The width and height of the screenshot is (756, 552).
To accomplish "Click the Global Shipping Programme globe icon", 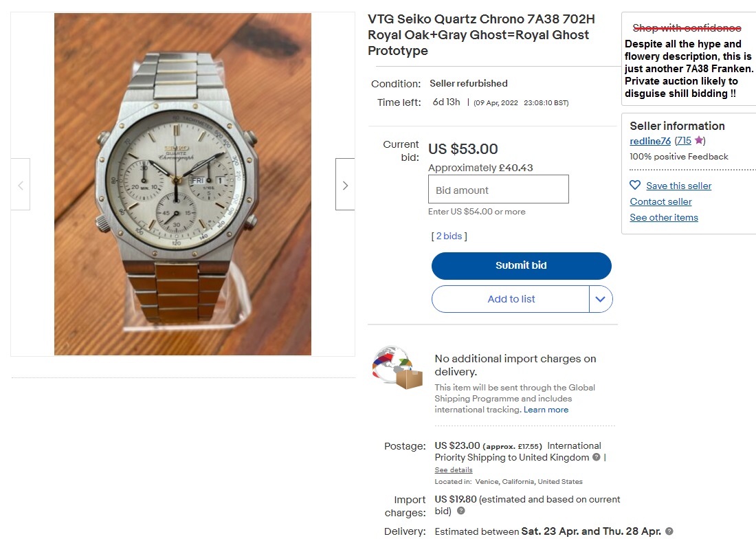I will click(x=393, y=367).
